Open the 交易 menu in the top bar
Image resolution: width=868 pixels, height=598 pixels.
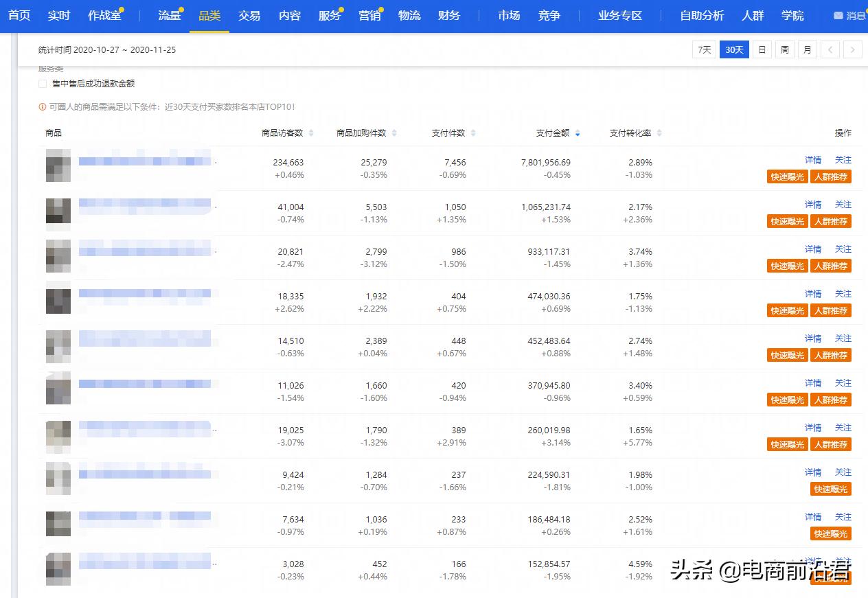(x=249, y=15)
